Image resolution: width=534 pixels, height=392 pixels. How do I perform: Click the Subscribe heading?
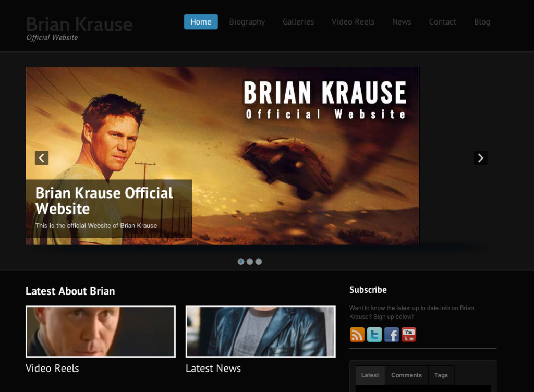pyautogui.click(x=368, y=290)
